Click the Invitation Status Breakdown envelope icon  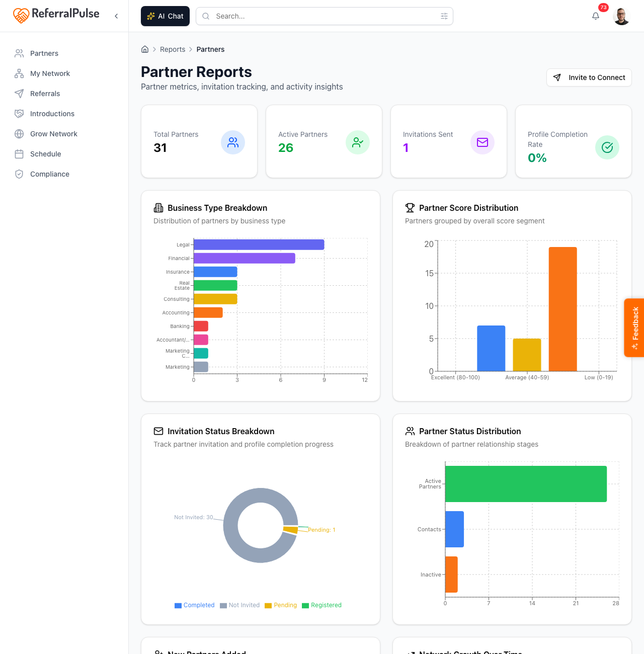(x=158, y=431)
